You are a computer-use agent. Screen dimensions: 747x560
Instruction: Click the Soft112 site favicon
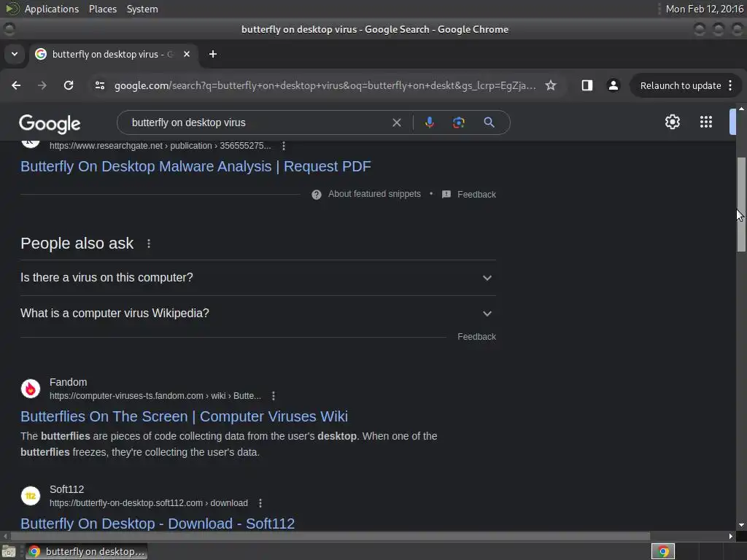(31, 496)
